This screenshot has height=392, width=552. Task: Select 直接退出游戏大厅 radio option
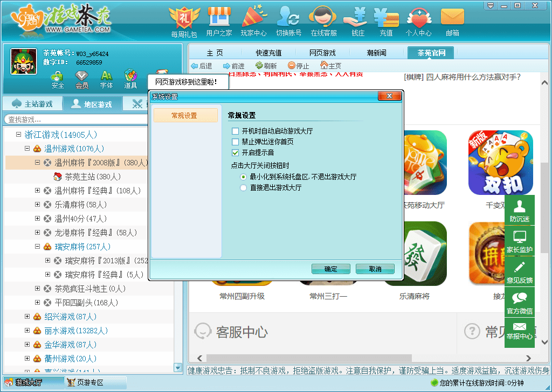coord(243,188)
